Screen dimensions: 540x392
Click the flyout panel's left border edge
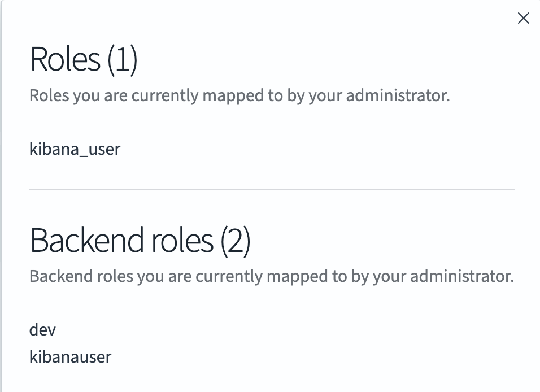tap(1, 196)
